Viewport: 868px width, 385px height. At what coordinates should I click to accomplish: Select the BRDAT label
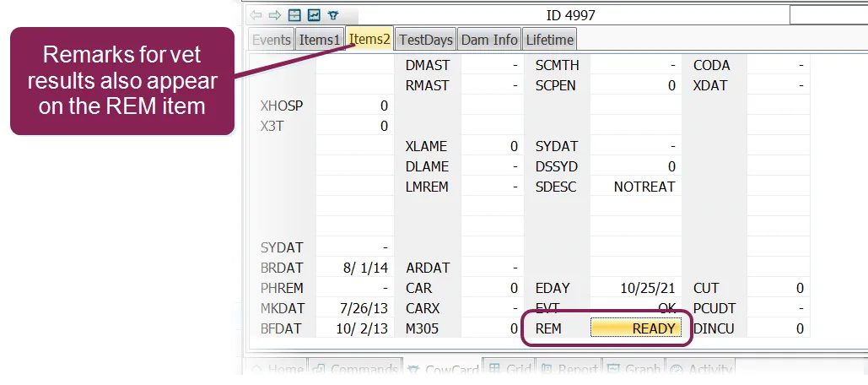click(x=282, y=268)
